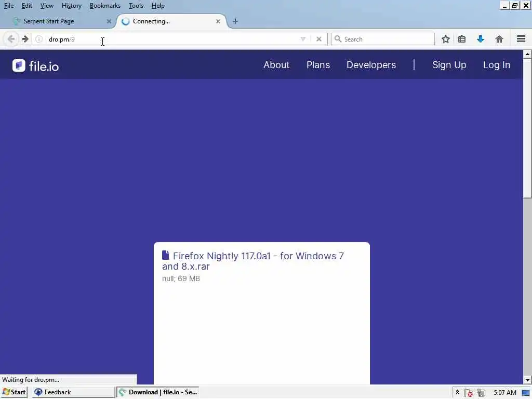This screenshot has height=399, width=532.
Task: Click search magnifier icon in search bar
Action: [x=338, y=39]
